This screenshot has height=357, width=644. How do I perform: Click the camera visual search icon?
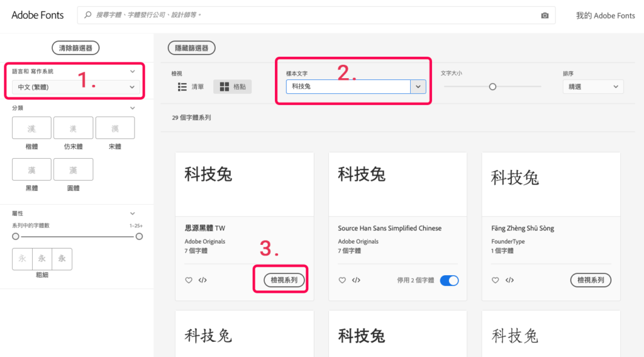pos(545,16)
